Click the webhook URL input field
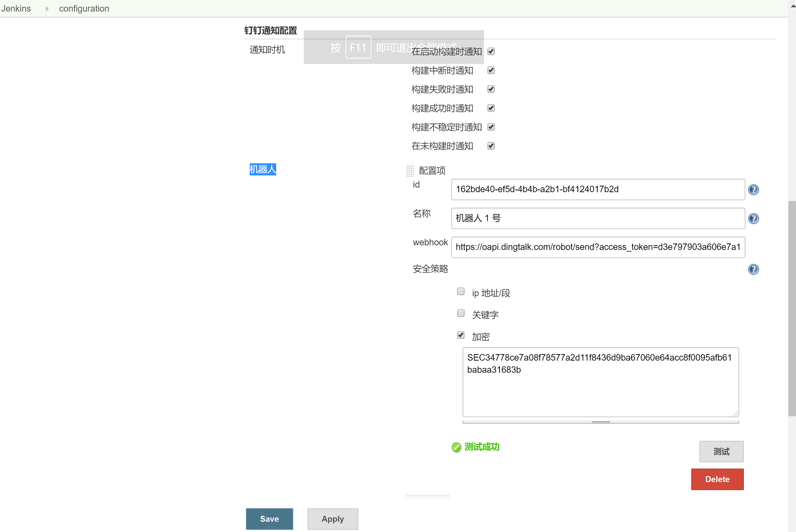This screenshot has height=532, width=796. 596,246
